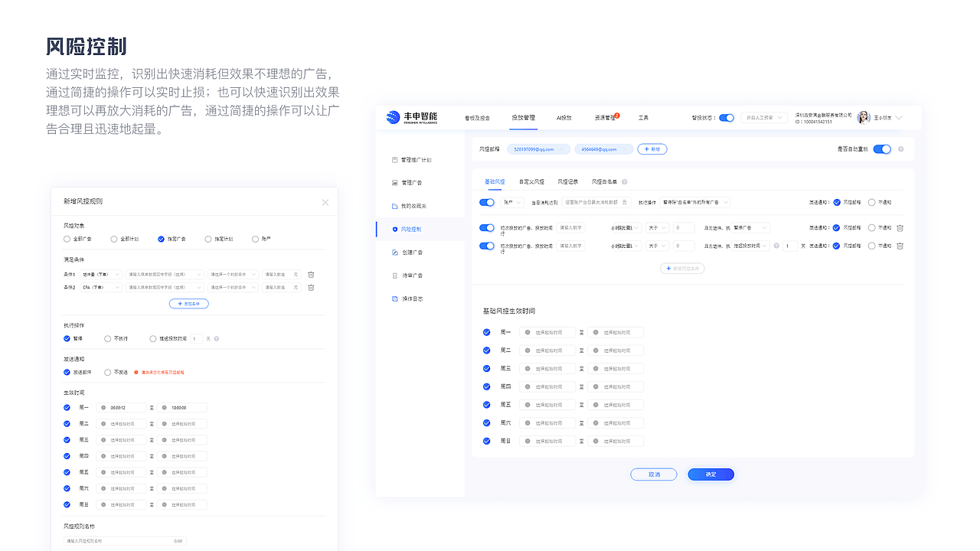Click 周二 start time field in main panel

[x=547, y=350]
